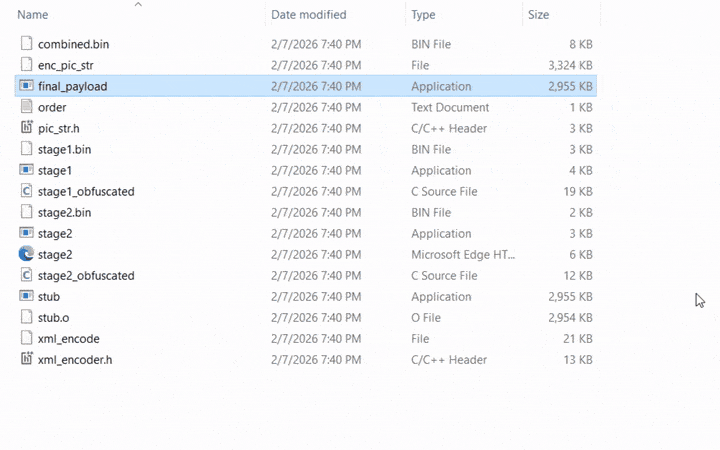The height and width of the screenshot is (450, 720).
Task: Sort files by the Type column
Action: 423,15
